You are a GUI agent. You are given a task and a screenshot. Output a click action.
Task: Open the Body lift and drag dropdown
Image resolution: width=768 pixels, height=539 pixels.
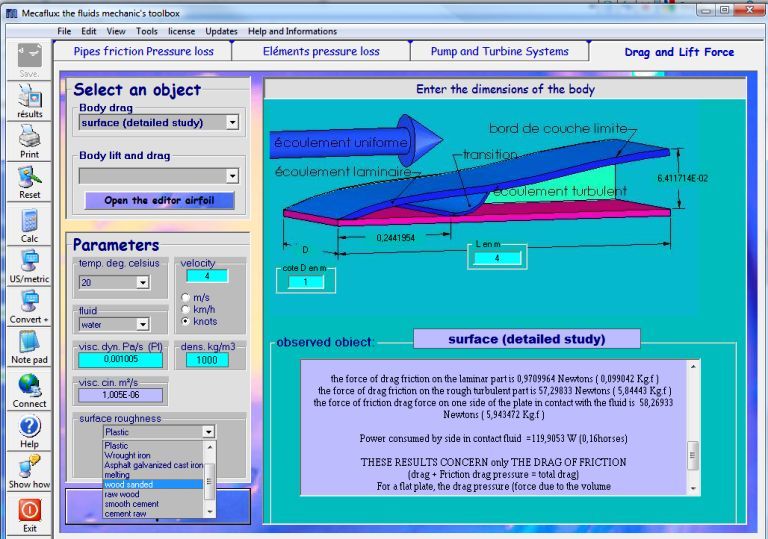click(x=232, y=176)
